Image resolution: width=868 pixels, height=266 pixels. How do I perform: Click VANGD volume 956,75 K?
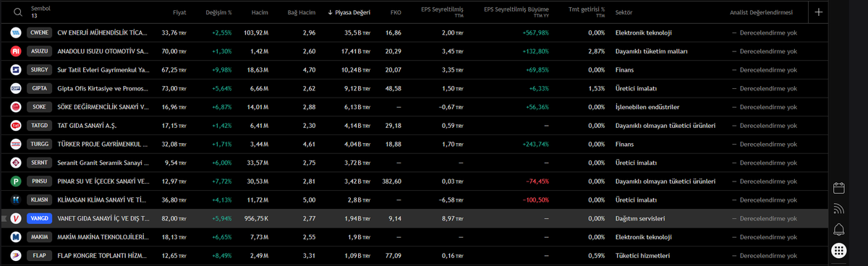tap(256, 218)
